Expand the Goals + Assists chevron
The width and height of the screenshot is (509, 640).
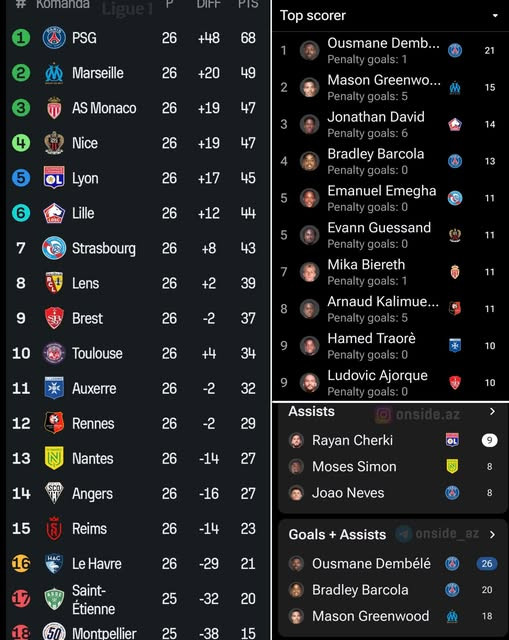(x=492, y=534)
